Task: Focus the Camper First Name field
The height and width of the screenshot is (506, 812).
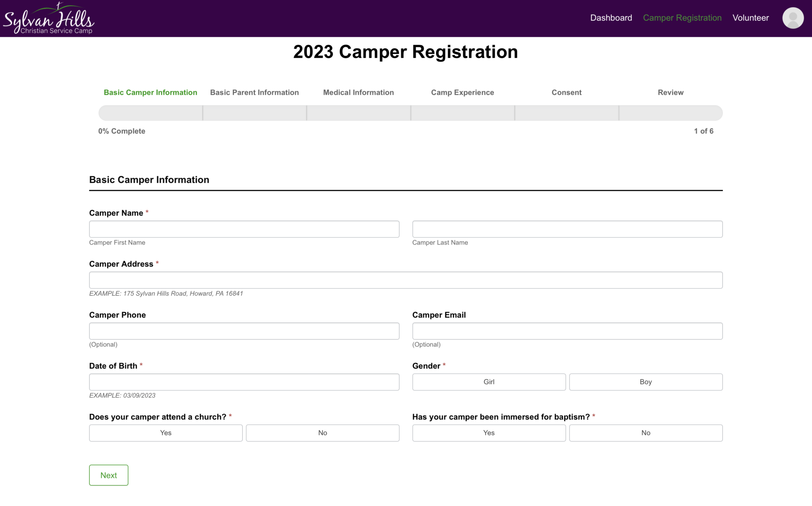Action: coord(244,229)
